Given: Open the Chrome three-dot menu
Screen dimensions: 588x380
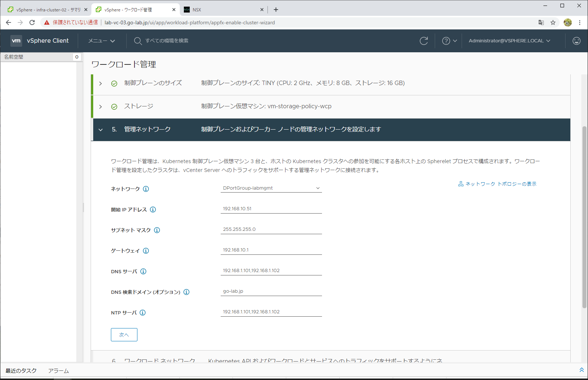Looking at the screenshot, I should pos(580,22).
